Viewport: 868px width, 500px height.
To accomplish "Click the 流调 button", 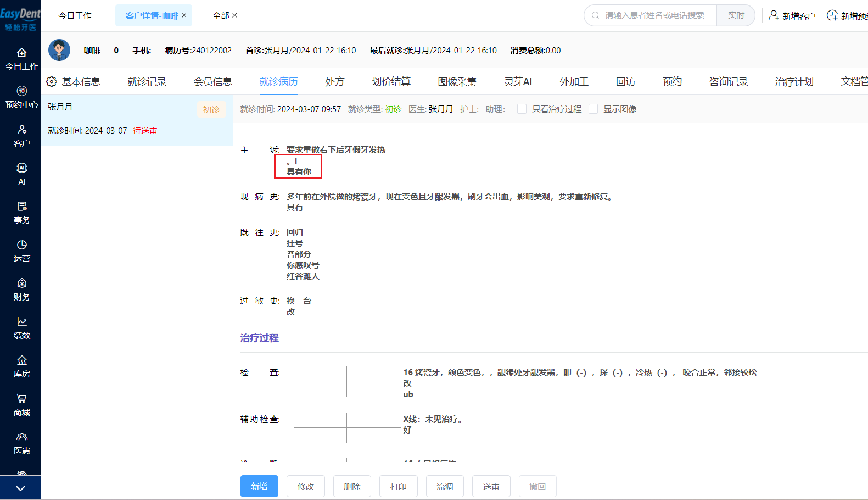I will point(445,486).
